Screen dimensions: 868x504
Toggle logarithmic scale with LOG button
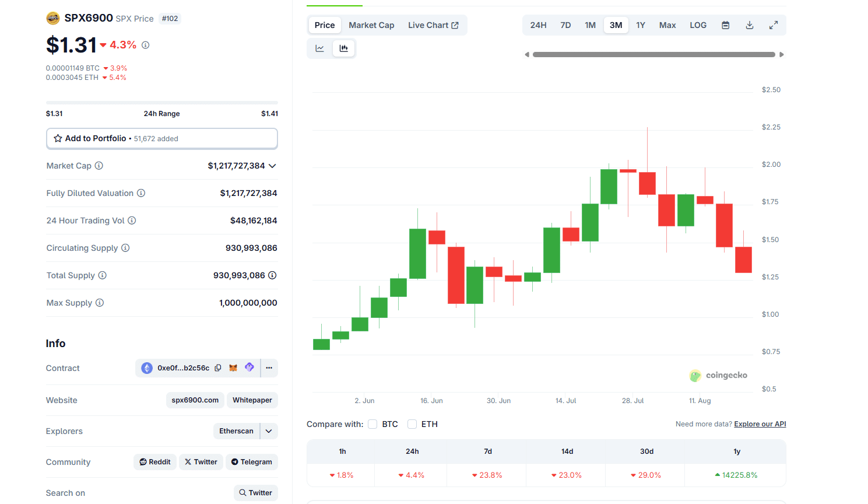[698, 24]
